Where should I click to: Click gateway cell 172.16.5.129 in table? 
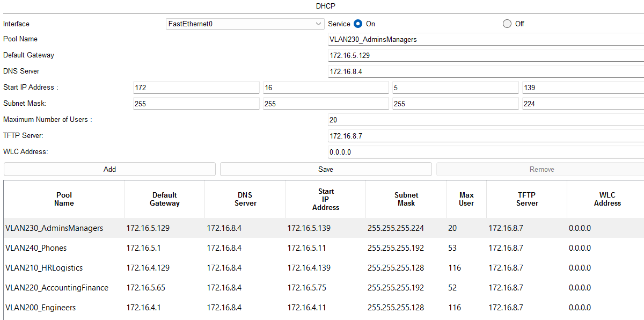click(165, 228)
